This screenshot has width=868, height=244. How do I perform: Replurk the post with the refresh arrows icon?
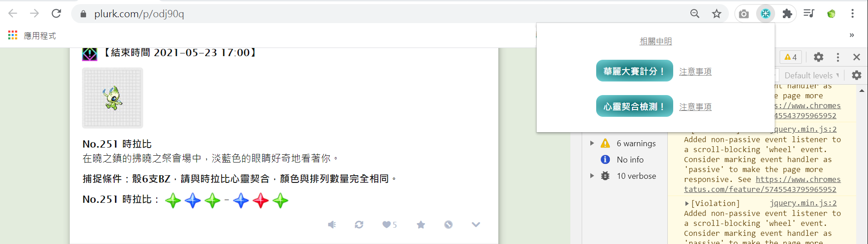click(x=359, y=225)
